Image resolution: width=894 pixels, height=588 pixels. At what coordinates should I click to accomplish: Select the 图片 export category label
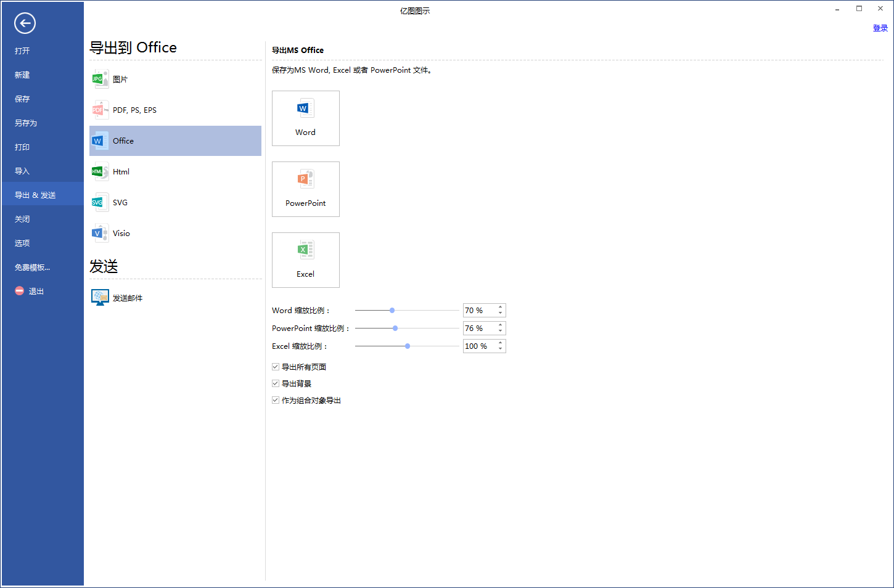pyautogui.click(x=120, y=80)
